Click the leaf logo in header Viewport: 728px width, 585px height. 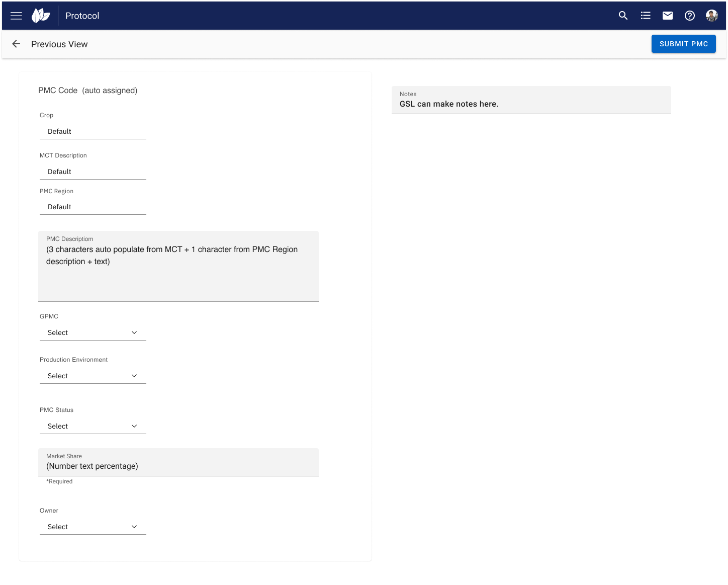[41, 16]
